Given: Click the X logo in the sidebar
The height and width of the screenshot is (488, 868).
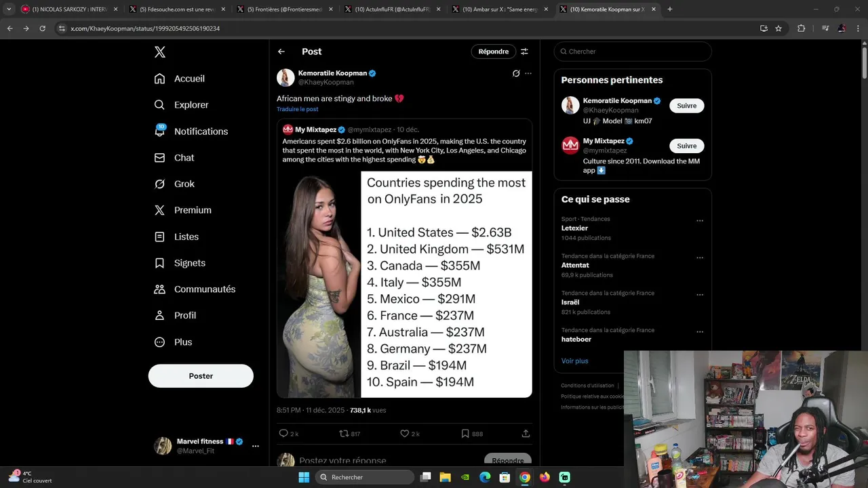Looking at the screenshot, I should click(x=159, y=52).
